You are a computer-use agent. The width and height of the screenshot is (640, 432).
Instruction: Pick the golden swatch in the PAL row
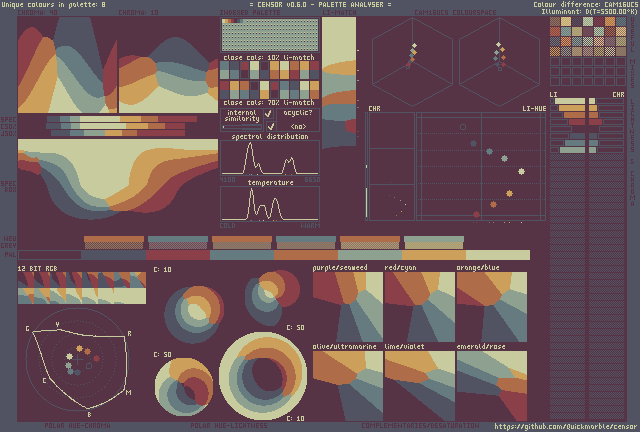click(434, 255)
